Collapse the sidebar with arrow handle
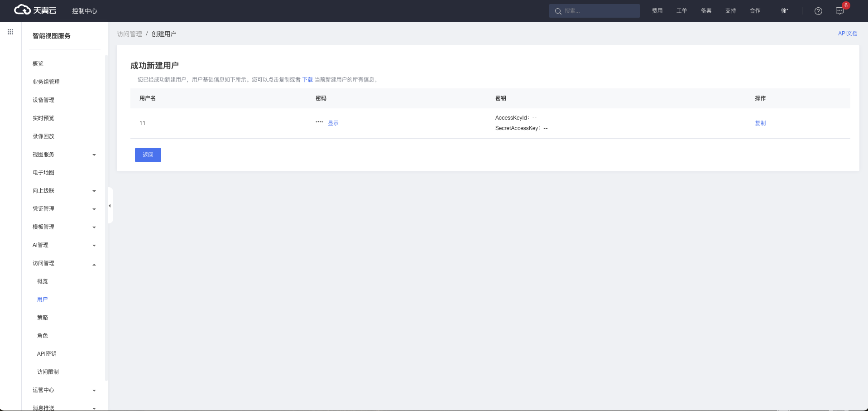This screenshot has height=411, width=868. (x=110, y=206)
